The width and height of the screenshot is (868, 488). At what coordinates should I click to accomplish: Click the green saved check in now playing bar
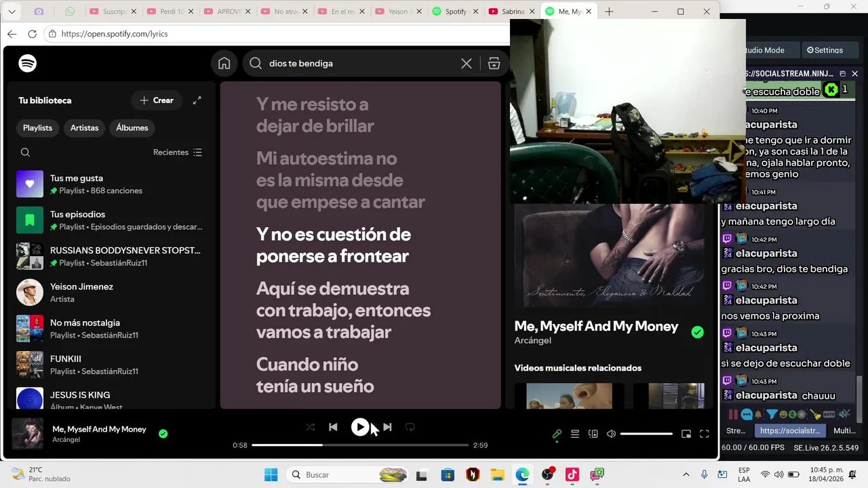[163, 434]
